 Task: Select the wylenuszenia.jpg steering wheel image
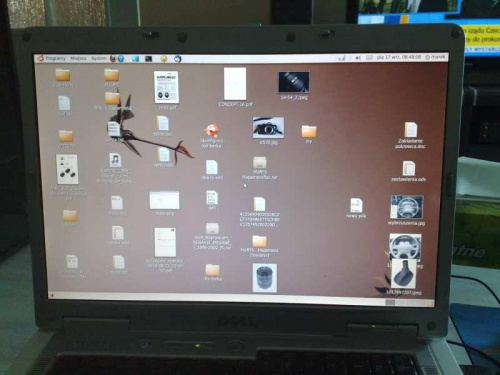pyautogui.click(x=407, y=210)
